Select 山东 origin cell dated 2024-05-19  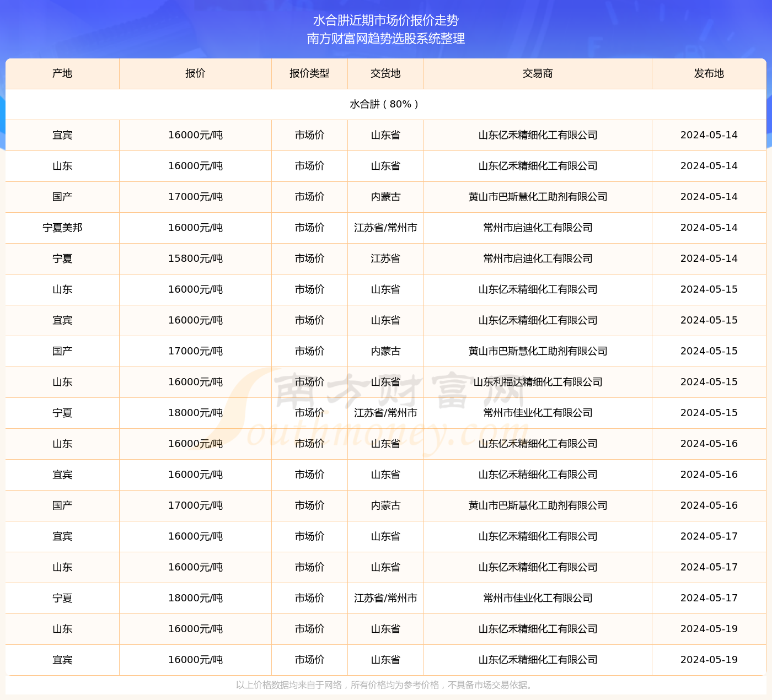pos(62,629)
